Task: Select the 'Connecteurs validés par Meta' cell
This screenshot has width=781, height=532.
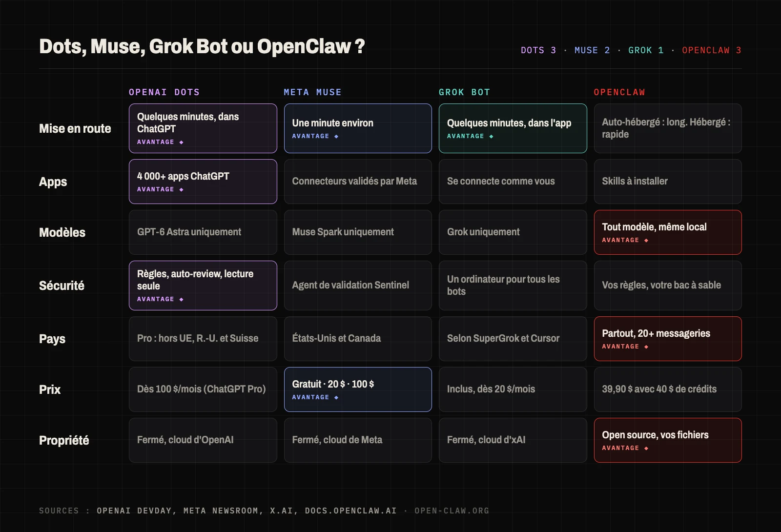Action: coord(358,182)
